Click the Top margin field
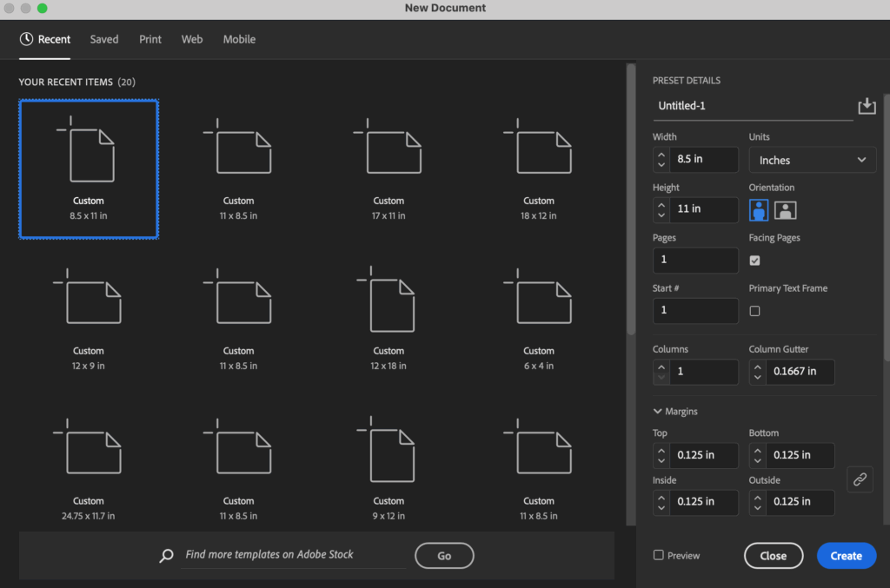This screenshot has width=890, height=588. 704,455
